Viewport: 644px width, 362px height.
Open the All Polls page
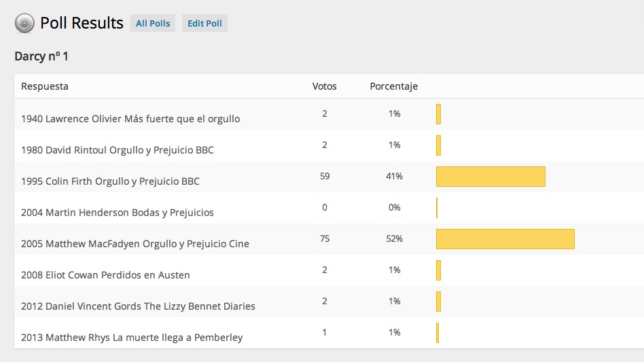153,24
